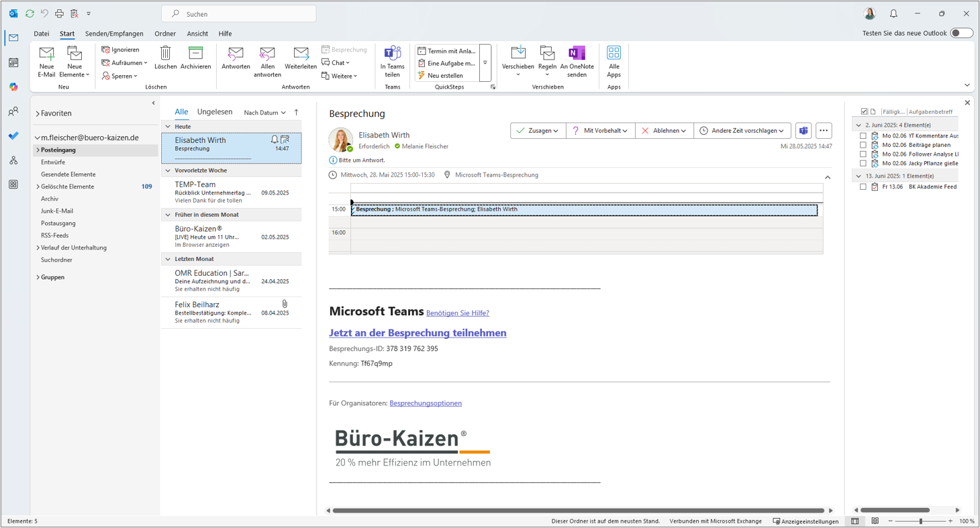
Task: Open the To Do checkmark in sidebar
Action: pyautogui.click(x=13, y=136)
